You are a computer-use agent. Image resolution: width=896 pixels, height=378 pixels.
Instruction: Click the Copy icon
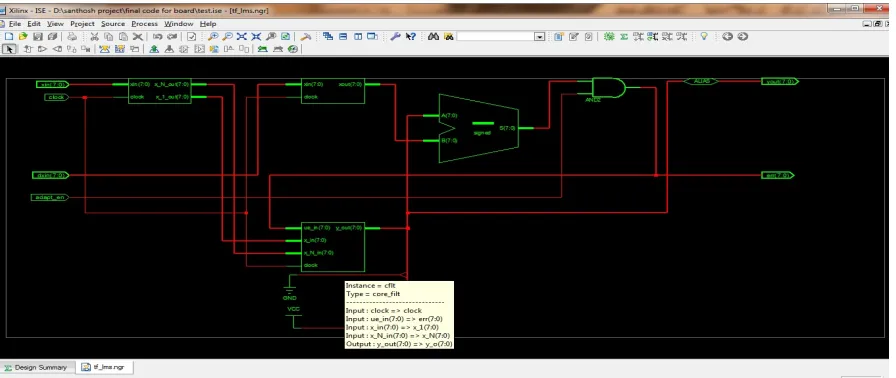click(109, 37)
